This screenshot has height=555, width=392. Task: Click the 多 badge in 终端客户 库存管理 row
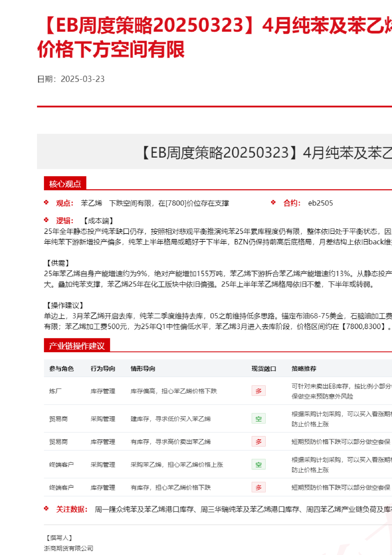[258, 487]
